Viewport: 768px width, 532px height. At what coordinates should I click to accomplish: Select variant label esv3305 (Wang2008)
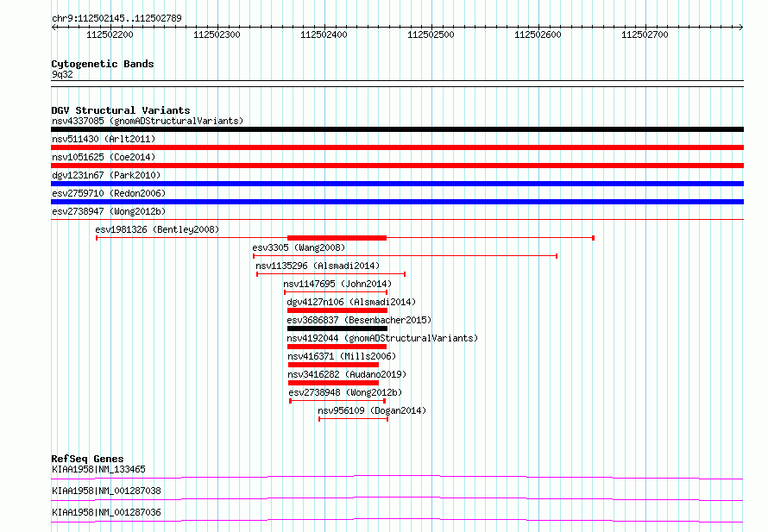[x=299, y=247]
